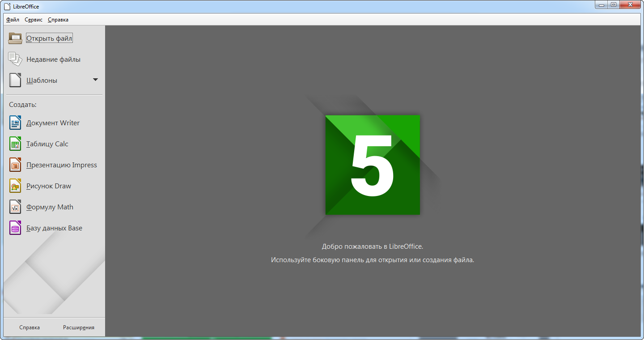The width and height of the screenshot is (644, 340).
Task: Click the Добро пожаловать в LibreOffice text
Action: (x=373, y=246)
